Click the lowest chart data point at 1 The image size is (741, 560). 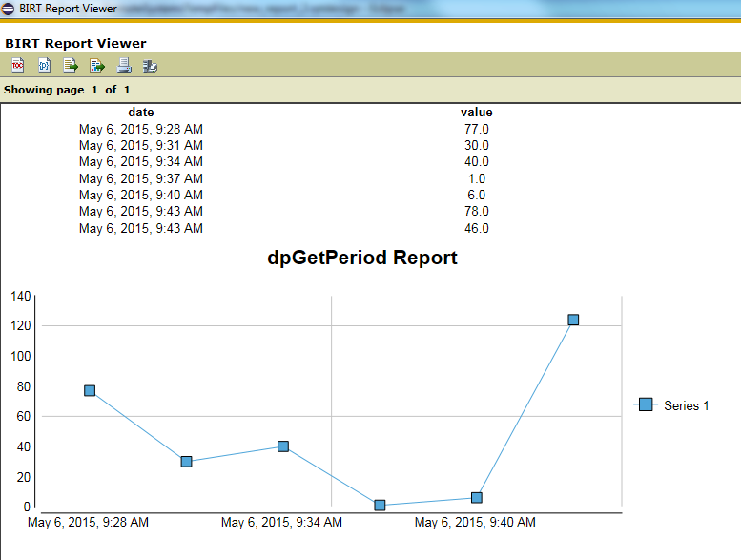tap(380, 505)
